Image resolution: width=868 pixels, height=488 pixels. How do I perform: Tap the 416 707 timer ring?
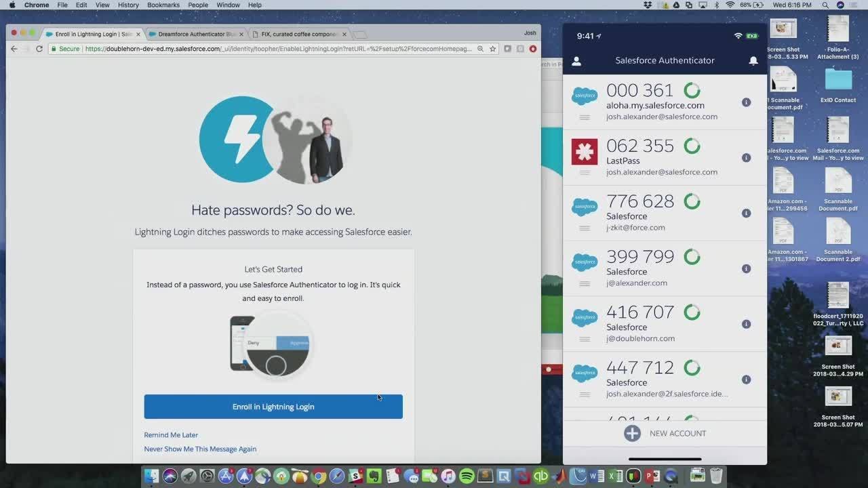point(692,312)
